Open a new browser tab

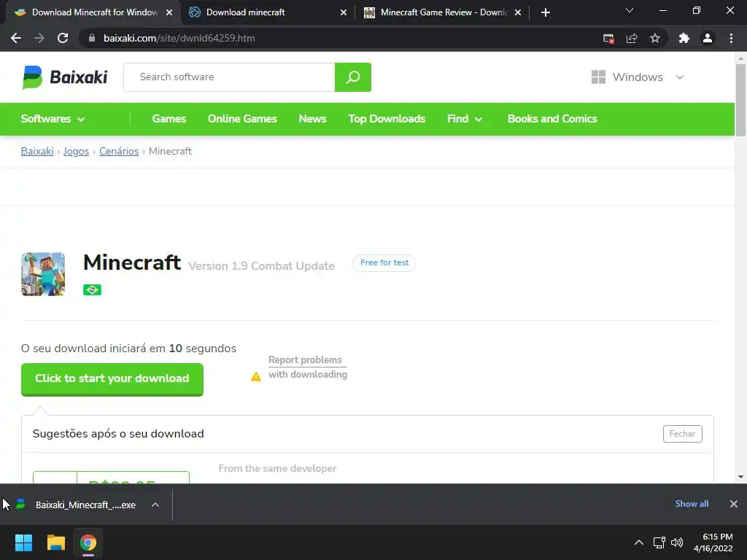coord(546,12)
